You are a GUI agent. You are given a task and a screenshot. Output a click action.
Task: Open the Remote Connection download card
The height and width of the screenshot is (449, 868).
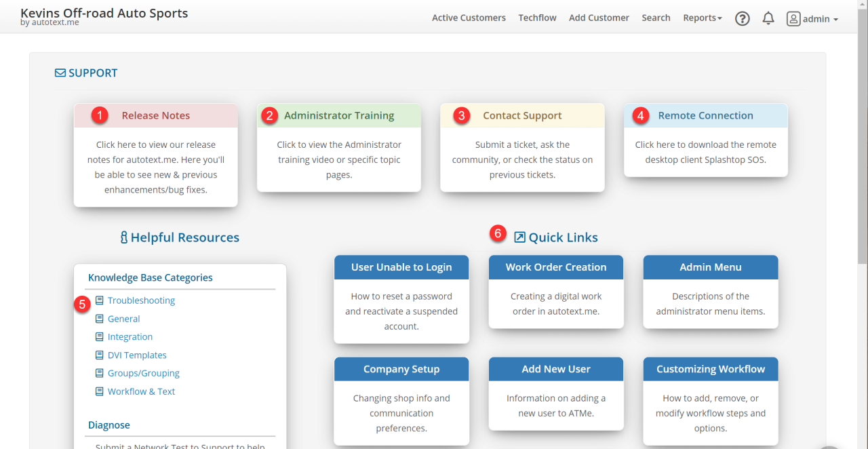(705, 140)
